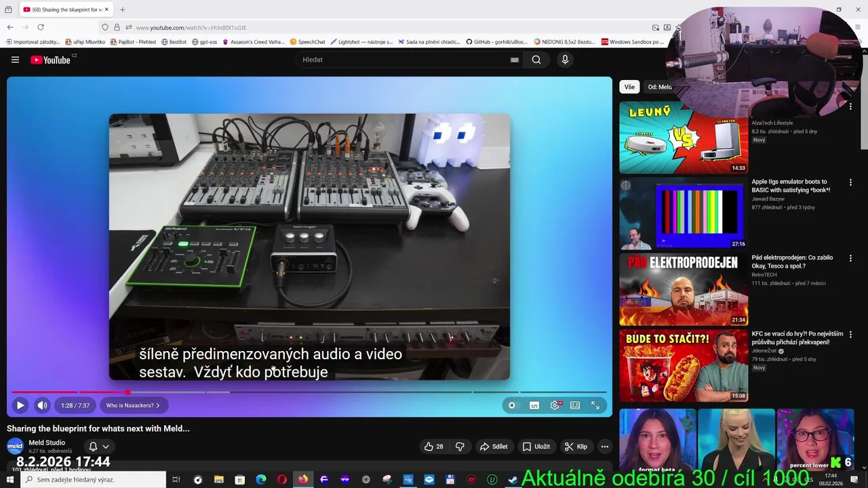Enter fullscreen mode in the player
This screenshot has width=868, height=488.
point(595,405)
